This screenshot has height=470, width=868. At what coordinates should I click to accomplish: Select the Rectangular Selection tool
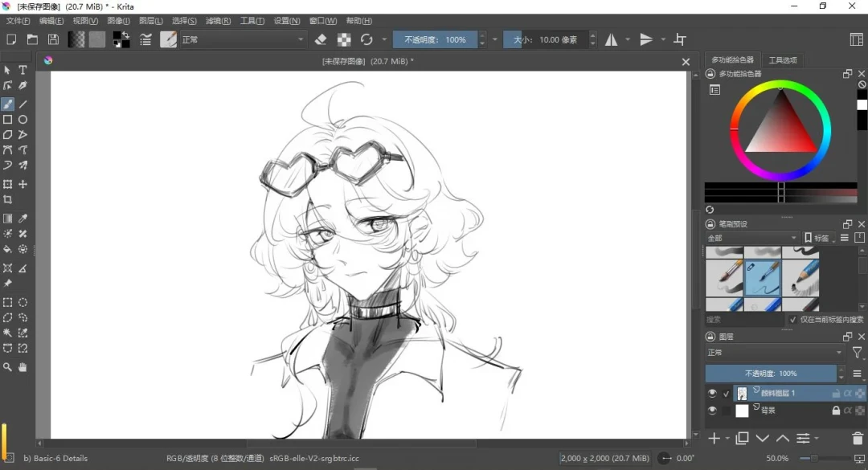8,302
